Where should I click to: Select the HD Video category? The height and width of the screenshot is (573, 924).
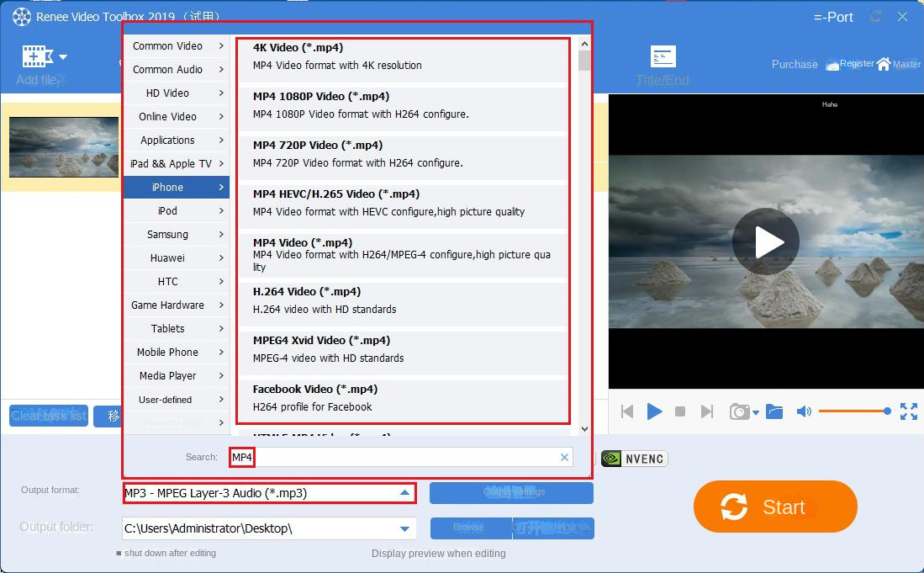click(176, 93)
